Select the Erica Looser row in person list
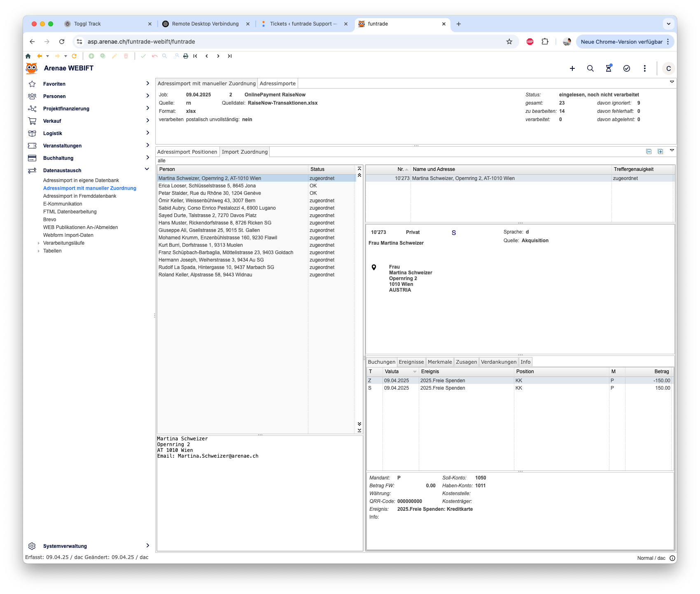Image resolution: width=700 pixels, height=594 pixels. pyautogui.click(x=207, y=186)
